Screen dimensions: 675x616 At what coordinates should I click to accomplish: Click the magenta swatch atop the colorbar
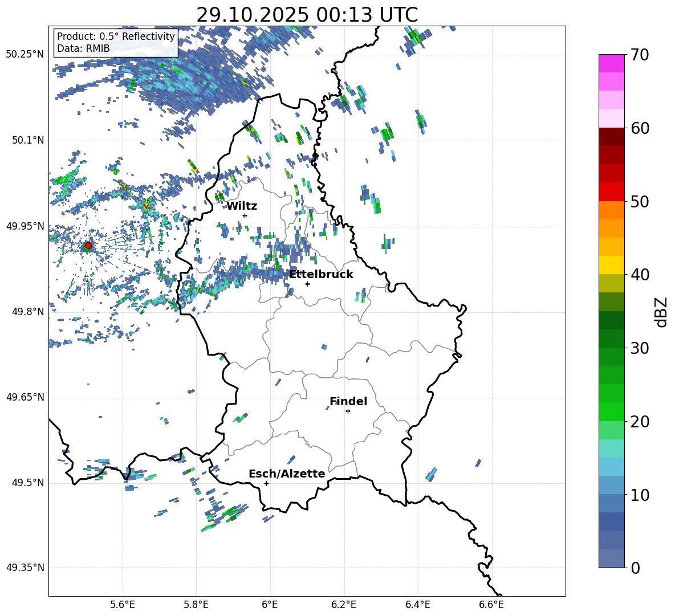pyautogui.click(x=612, y=63)
